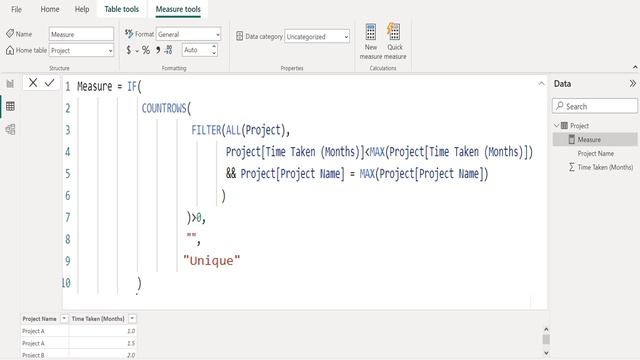Image resolution: width=640 pixels, height=360 pixels.
Task: Collapse the Project table tree node
Action: click(556, 125)
